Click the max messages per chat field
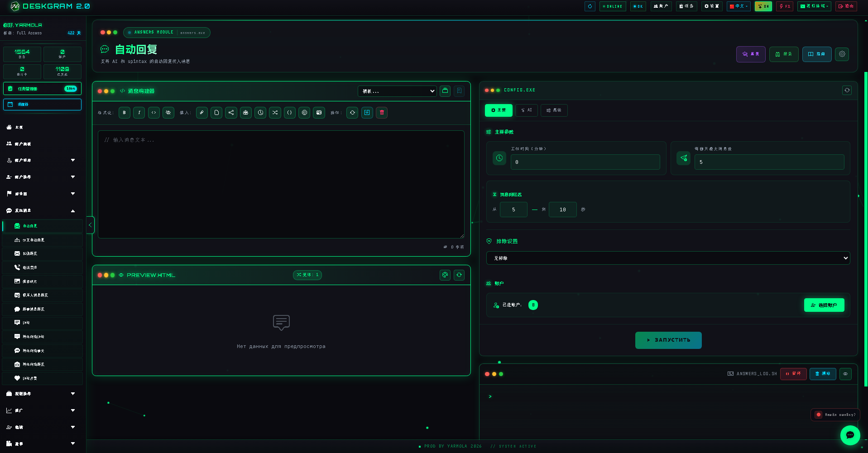This screenshot has height=453, width=868. pyautogui.click(x=769, y=162)
